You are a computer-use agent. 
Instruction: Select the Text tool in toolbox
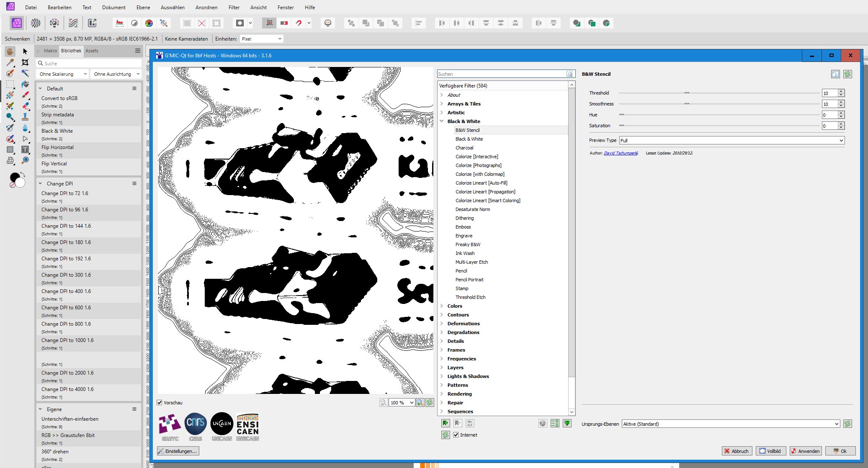click(25, 149)
